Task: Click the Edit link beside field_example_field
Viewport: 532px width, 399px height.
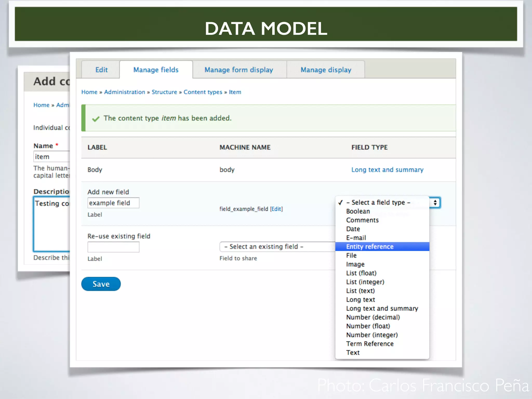Action: tap(276, 209)
